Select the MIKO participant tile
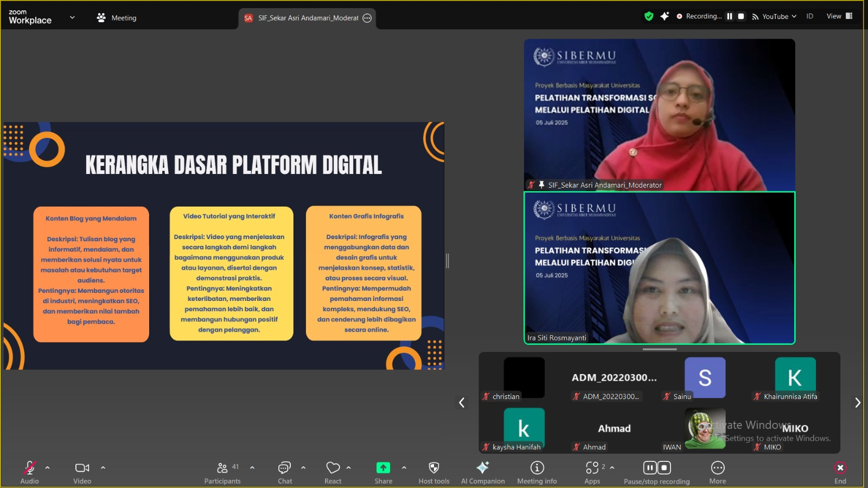The width and height of the screenshot is (868, 488). 795,428
